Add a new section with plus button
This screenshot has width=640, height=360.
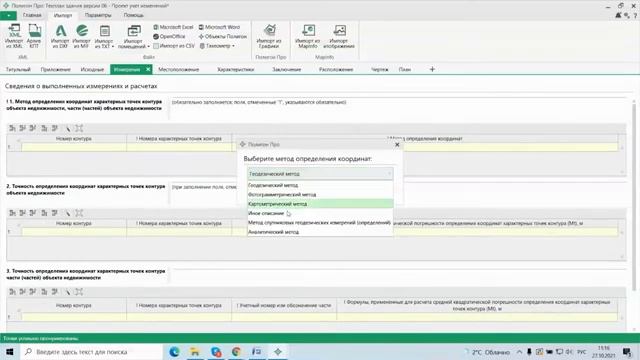point(432,69)
